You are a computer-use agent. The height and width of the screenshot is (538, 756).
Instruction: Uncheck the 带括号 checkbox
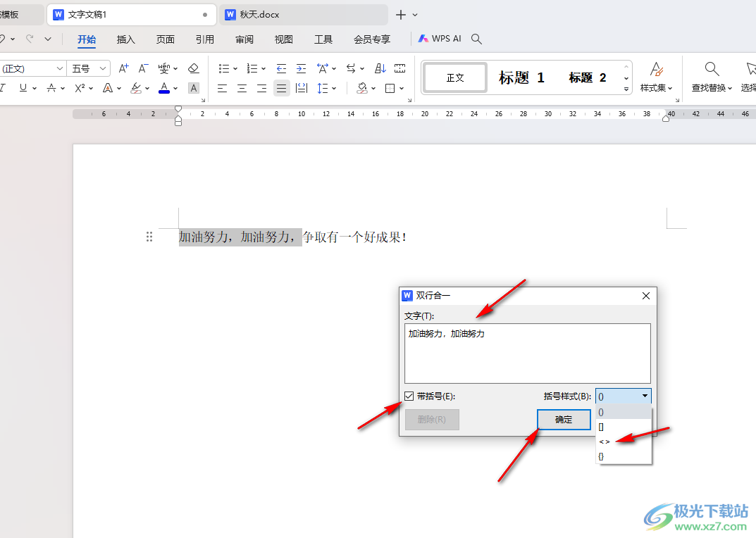coord(409,396)
